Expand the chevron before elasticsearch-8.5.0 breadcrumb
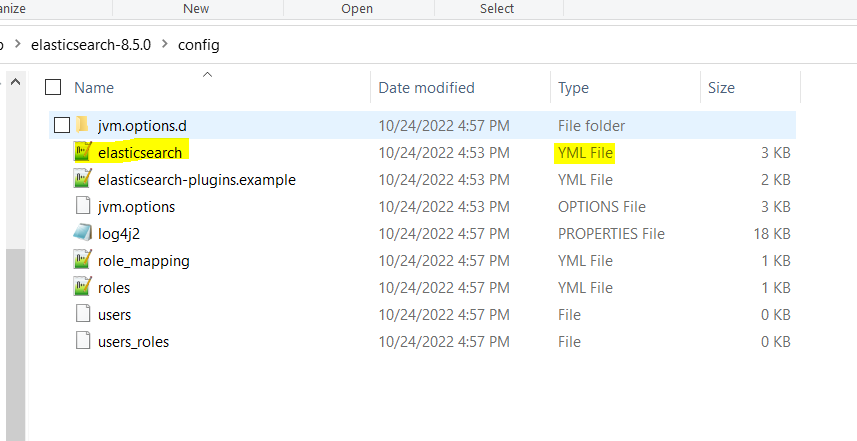Viewport: 857px width, 441px height. pos(18,45)
